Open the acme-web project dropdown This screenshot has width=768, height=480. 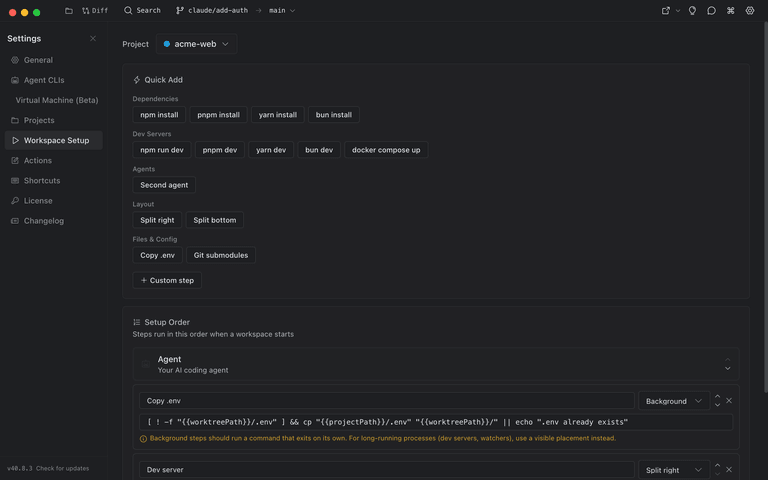tap(196, 44)
